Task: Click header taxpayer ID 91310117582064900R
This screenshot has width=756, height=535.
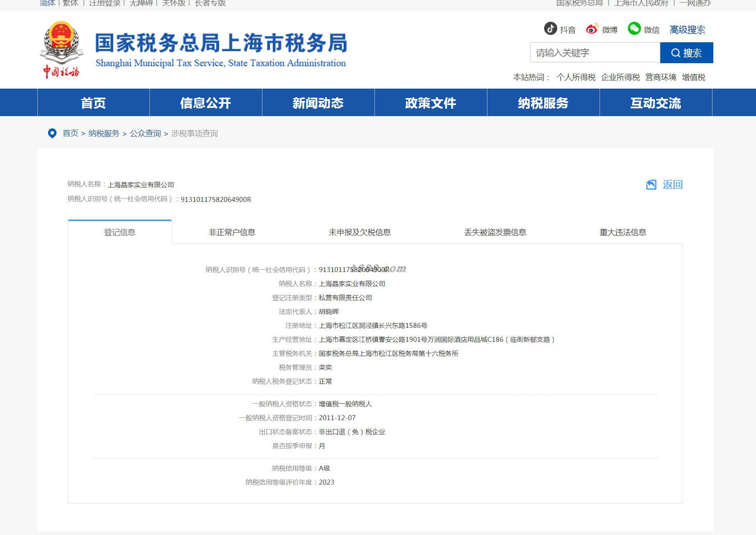Action: 216,199
